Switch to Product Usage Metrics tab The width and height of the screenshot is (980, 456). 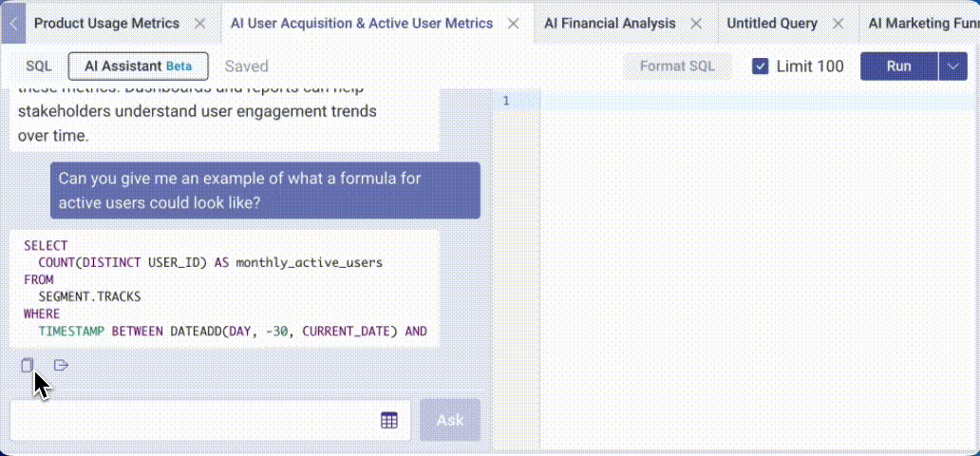pyautogui.click(x=106, y=23)
